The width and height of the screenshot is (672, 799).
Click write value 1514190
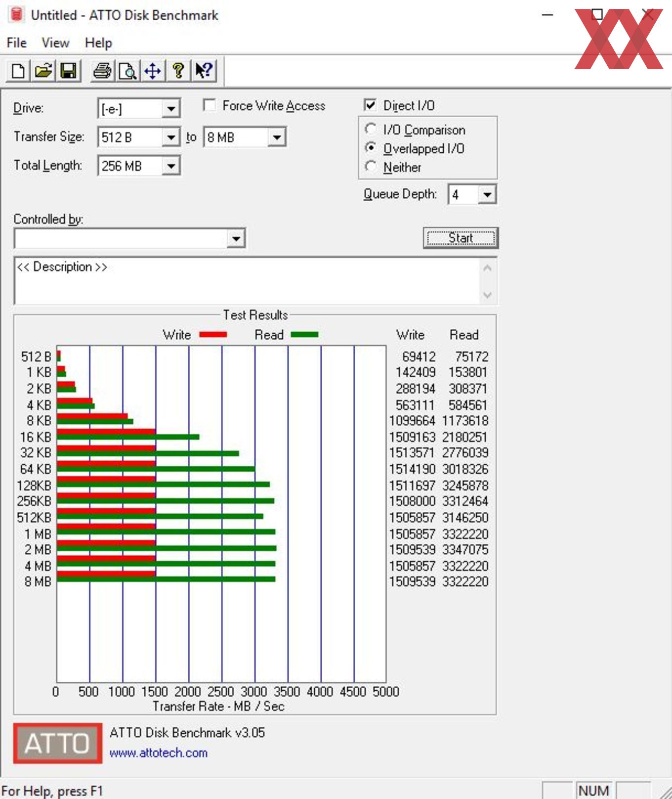[412, 469]
